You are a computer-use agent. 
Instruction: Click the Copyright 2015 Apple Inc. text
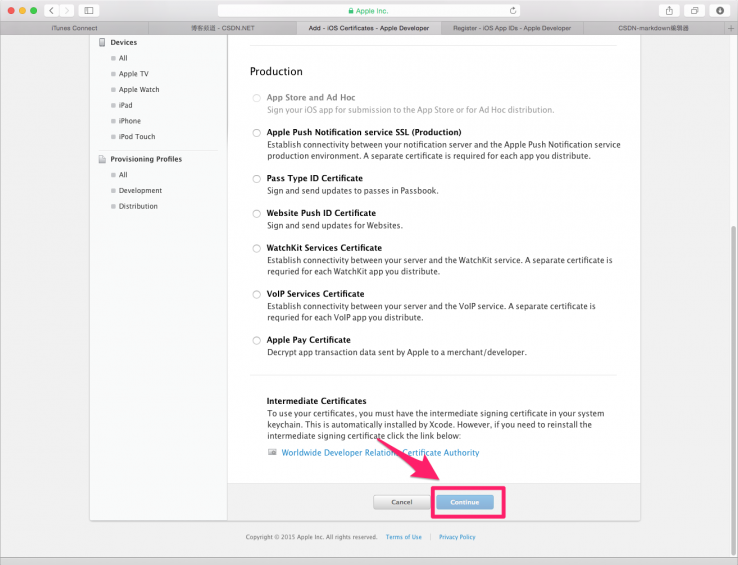pos(311,537)
